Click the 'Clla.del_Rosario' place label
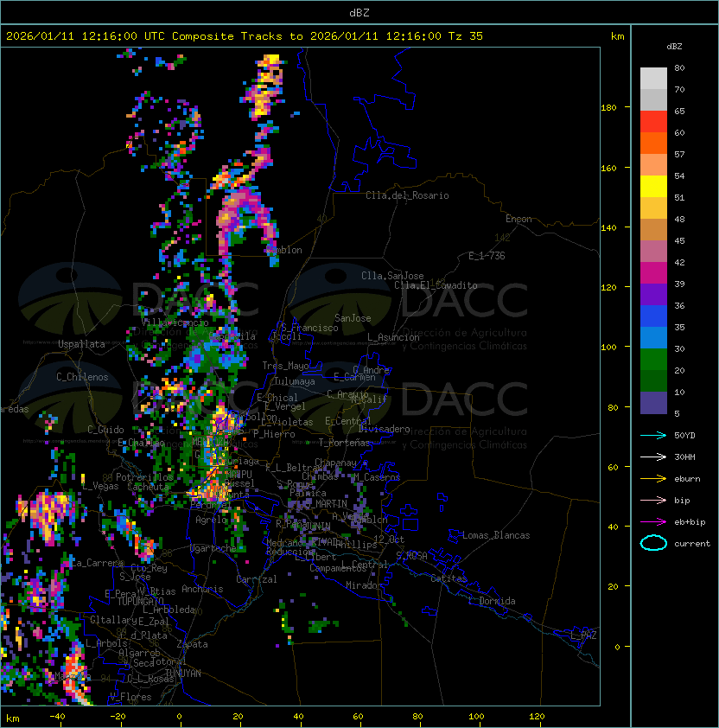719x728 pixels. pos(407,195)
